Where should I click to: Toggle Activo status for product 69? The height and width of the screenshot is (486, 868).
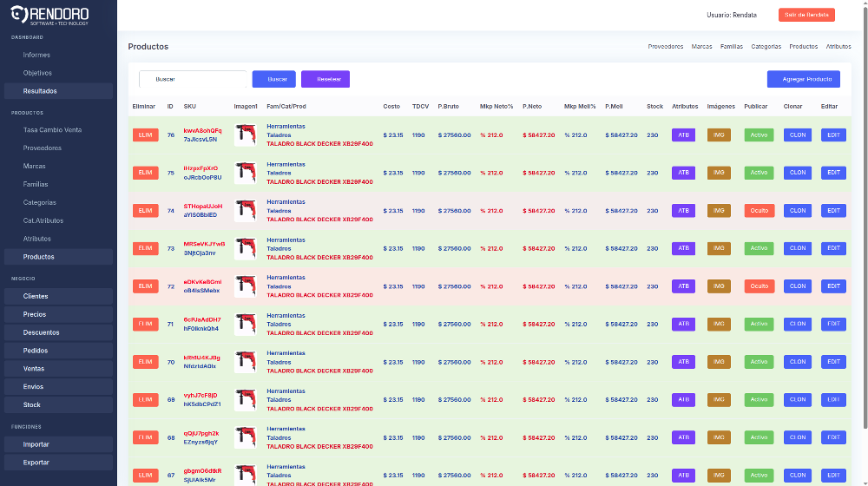click(759, 400)
